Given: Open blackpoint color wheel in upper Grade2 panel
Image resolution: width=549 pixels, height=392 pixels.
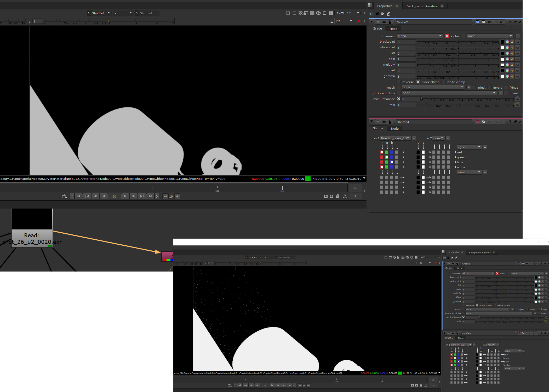Looking at the screenshot, I should (x=507, y=42).
